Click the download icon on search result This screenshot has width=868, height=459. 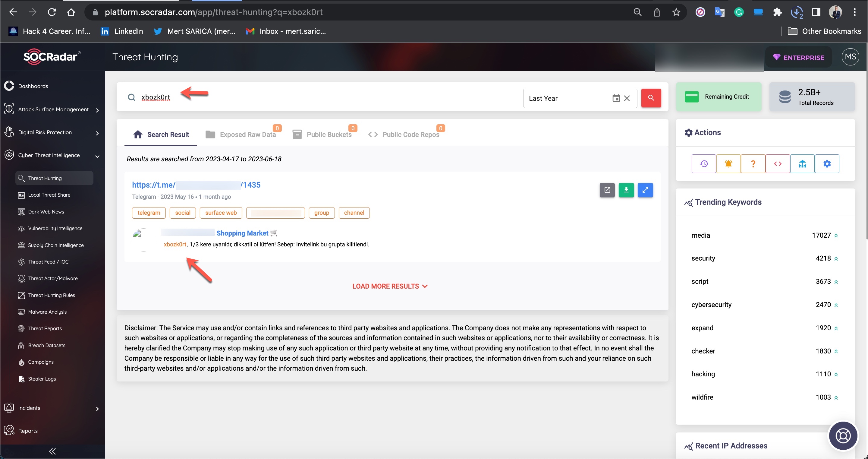(626, 189)
